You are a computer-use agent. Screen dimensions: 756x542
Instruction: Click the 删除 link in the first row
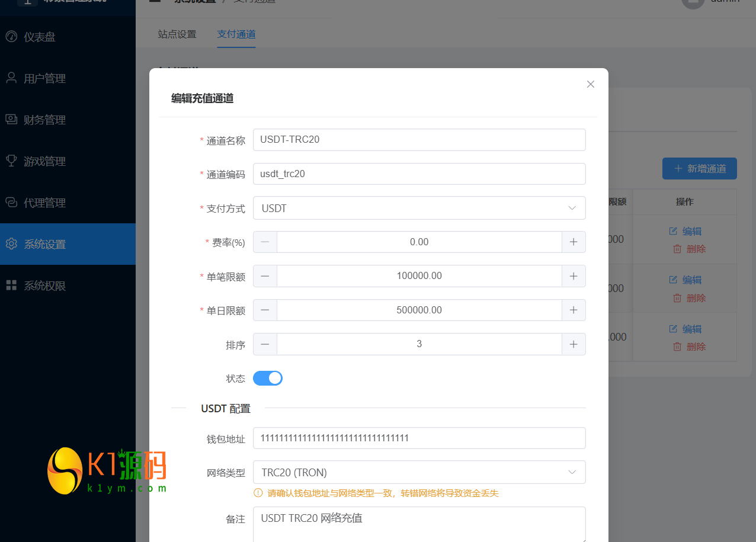click(689, 249)
